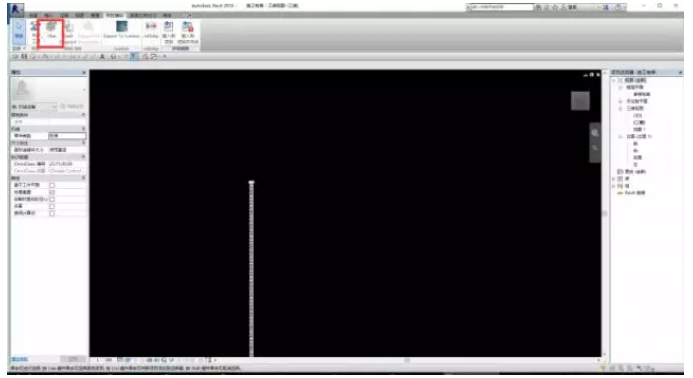Click the ViewCube in the 3D view

[x=580, y=101]
